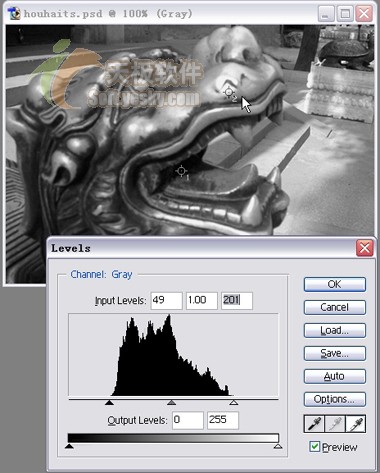Click color sampler point 1 on image
Viewport: 380px width, 473px height.
click(x=181, y=171)
